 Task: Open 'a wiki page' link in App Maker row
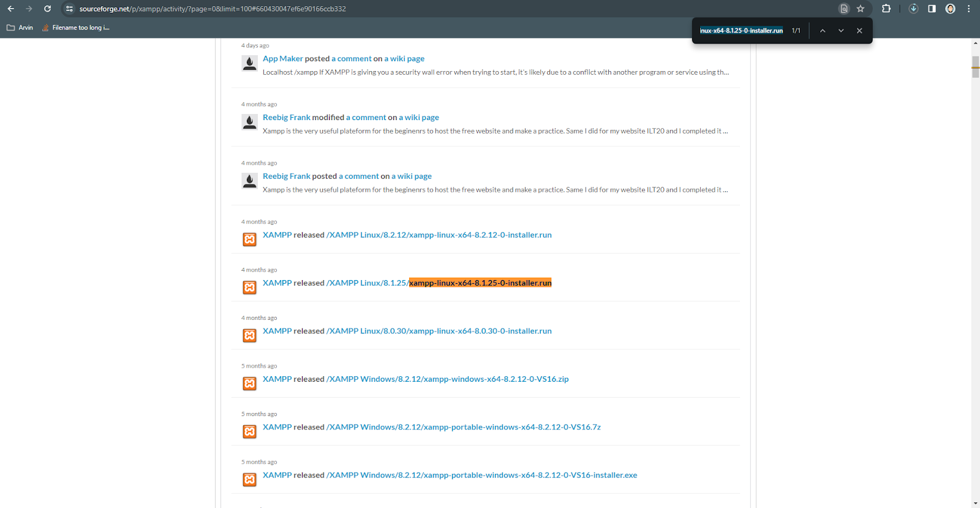404,59
